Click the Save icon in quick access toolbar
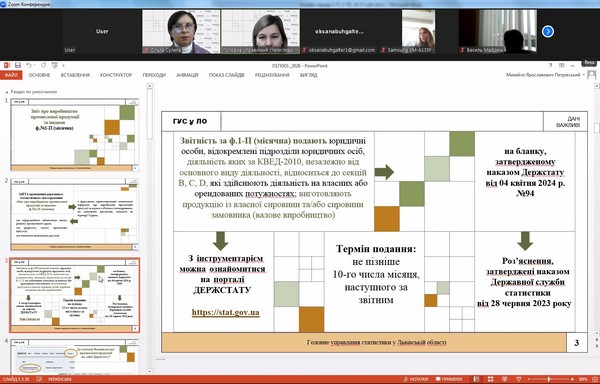This screenshot has width=600, height=384. [x=18, y=65]
